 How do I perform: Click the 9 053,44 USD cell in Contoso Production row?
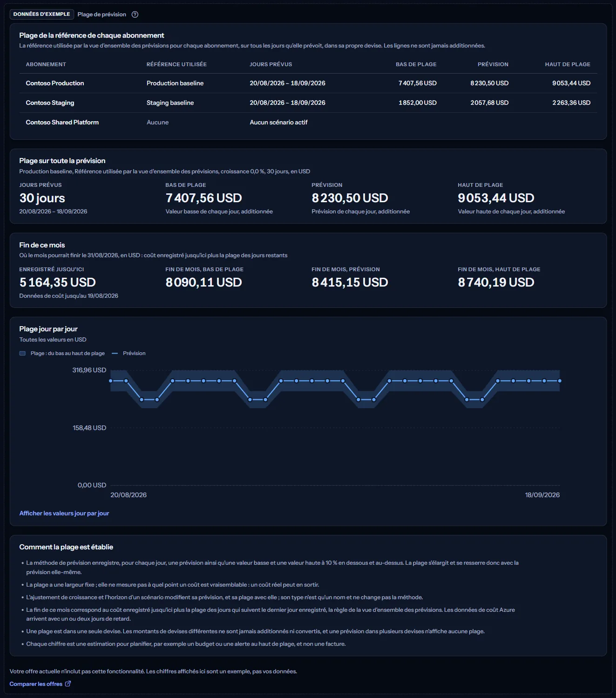click(571, 83)
